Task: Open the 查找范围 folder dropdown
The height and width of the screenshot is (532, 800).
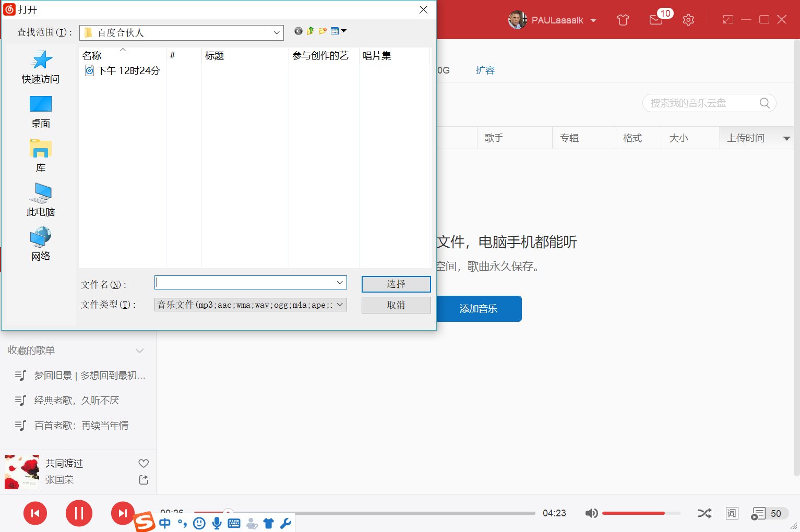Action: [277, 32]
